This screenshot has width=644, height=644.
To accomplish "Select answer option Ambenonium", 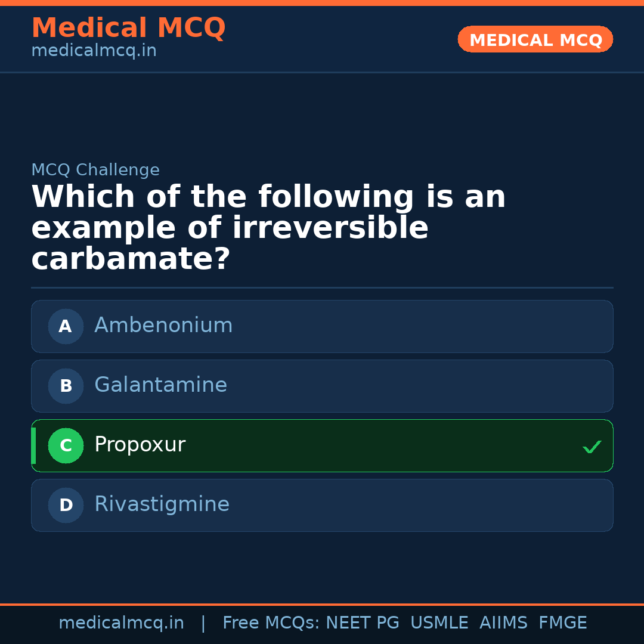I will [x=322, y=326].
